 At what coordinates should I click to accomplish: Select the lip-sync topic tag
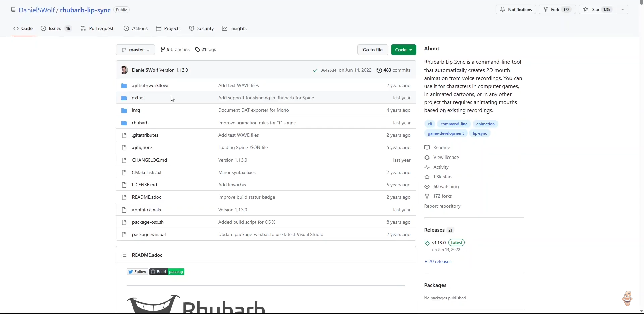click(x=480, y=133)
